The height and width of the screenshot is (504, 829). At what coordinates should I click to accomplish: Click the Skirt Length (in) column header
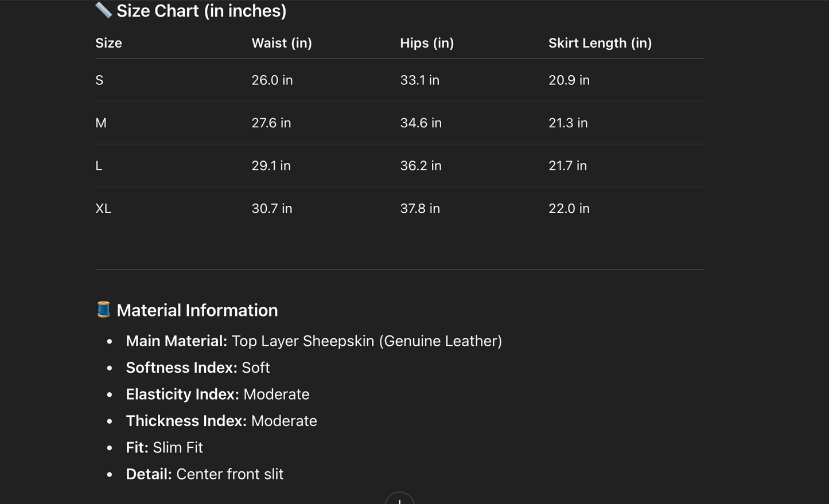tap(600, 43)
